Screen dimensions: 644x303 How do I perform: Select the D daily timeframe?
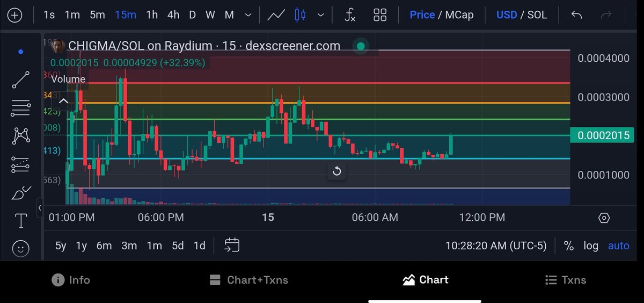tap(192, 15)
